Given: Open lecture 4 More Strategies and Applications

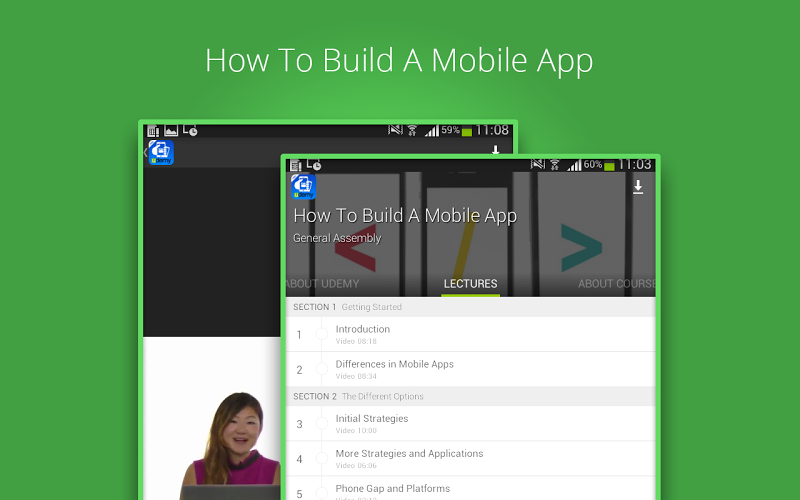Looking at the screenshot, I should [470, 459].
